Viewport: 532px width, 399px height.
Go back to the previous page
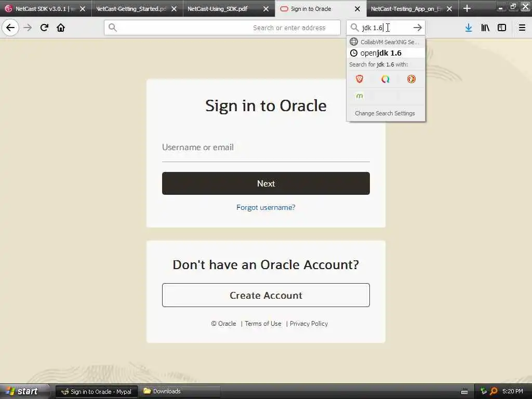[10, 28]
